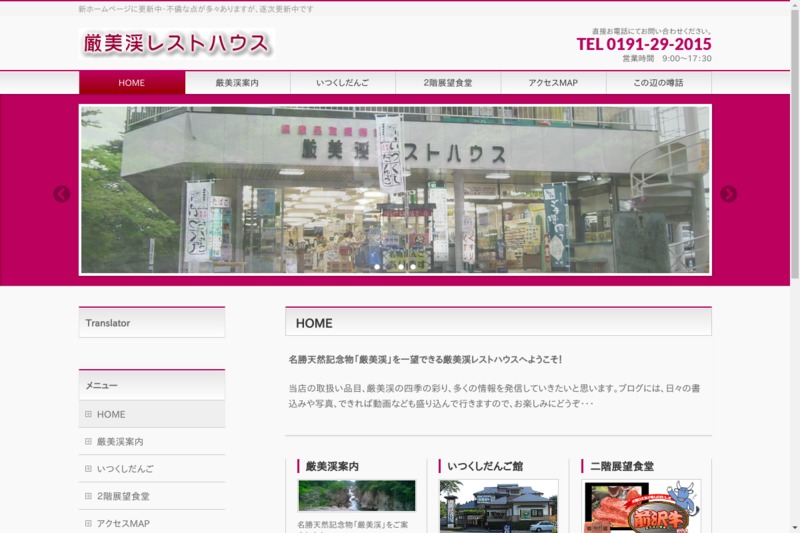The height and width of the screenshot is (533, 800).
Task: Open the HOME tab in the navigation bar
Action: click(132, 83)
